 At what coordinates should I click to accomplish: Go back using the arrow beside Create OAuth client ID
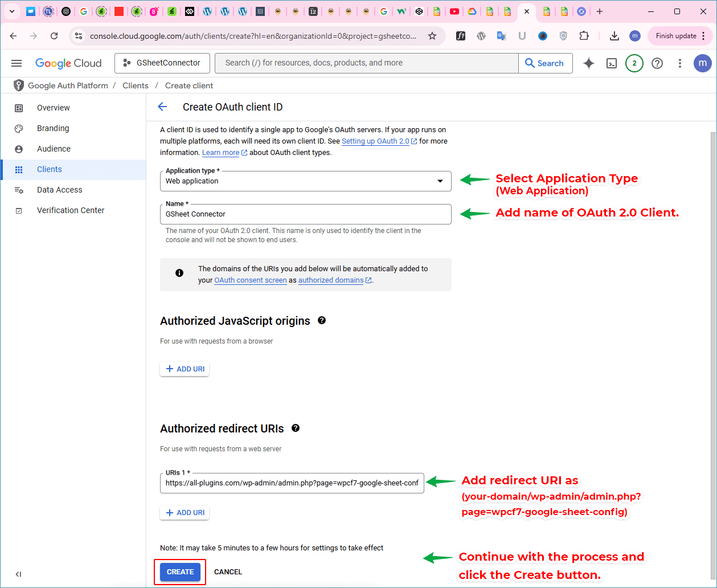coord(162,107)
